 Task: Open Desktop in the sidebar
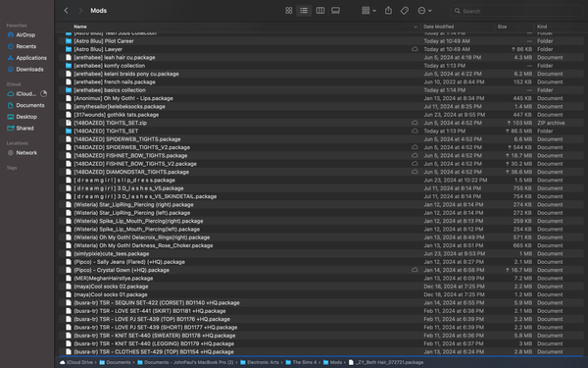[x=26, y=117]
